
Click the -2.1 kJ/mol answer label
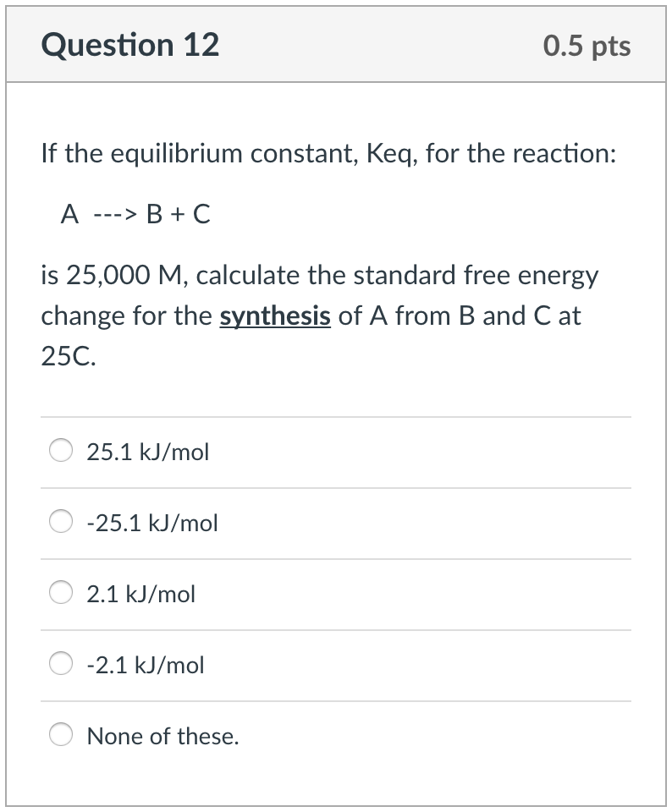click(146, 666)
